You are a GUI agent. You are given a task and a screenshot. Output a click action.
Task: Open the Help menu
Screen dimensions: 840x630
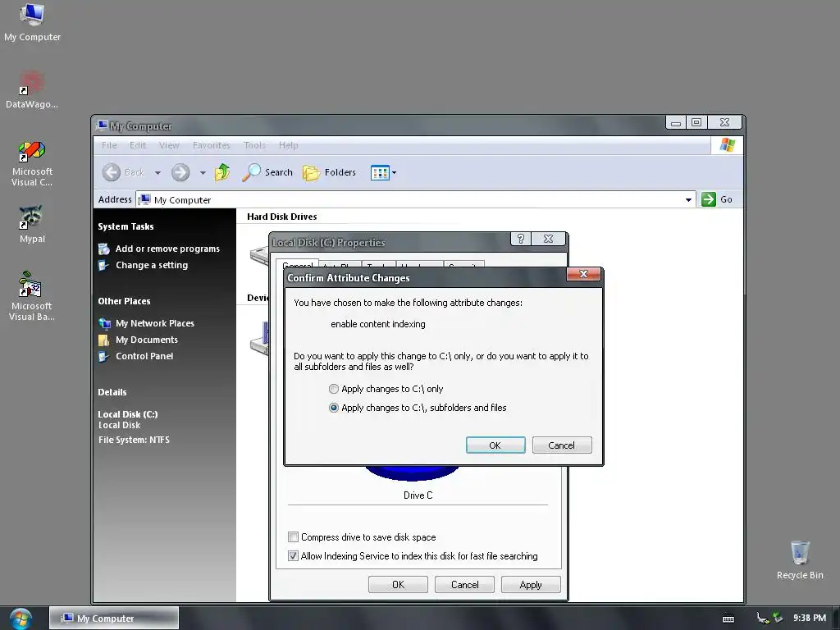tap(288, 145)
